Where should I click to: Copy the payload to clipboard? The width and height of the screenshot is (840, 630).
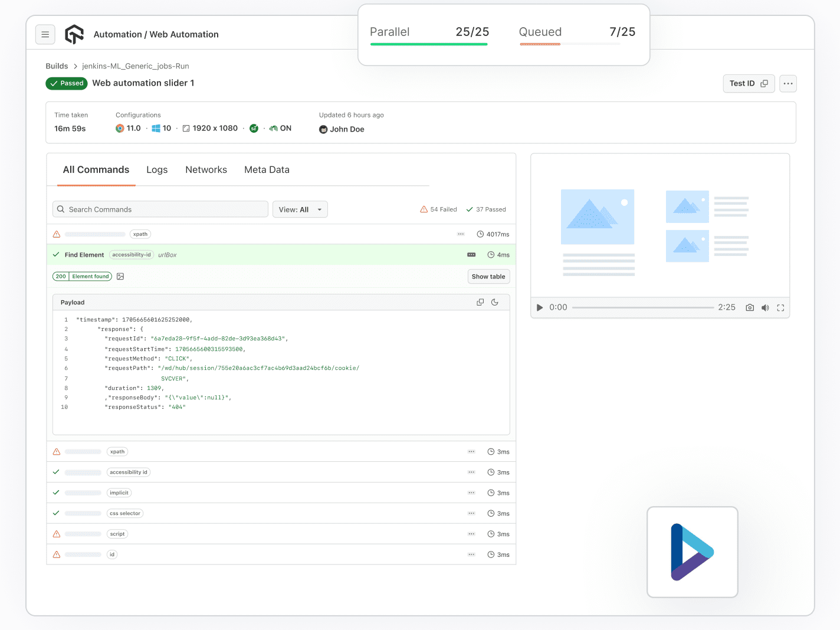click(480, 302)
